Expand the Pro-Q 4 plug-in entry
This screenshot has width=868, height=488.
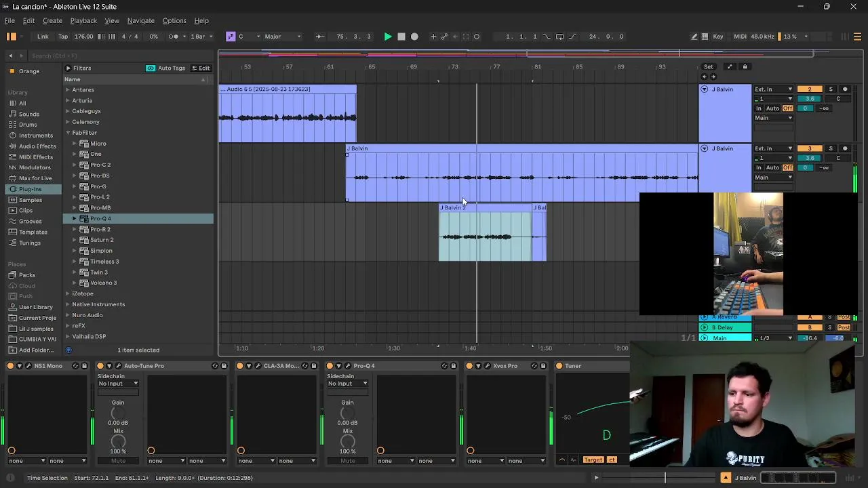[75, 219]
